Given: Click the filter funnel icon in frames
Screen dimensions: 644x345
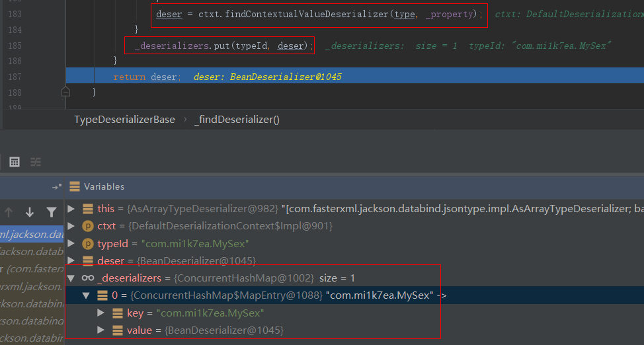Looking at the screenshot, I should [51, 212].
